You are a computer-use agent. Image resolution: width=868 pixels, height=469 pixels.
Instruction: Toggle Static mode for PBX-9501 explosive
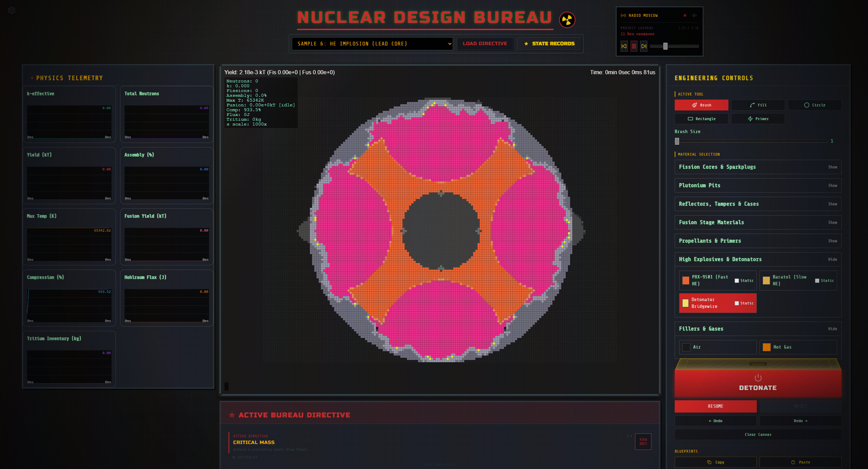(736, 281)
